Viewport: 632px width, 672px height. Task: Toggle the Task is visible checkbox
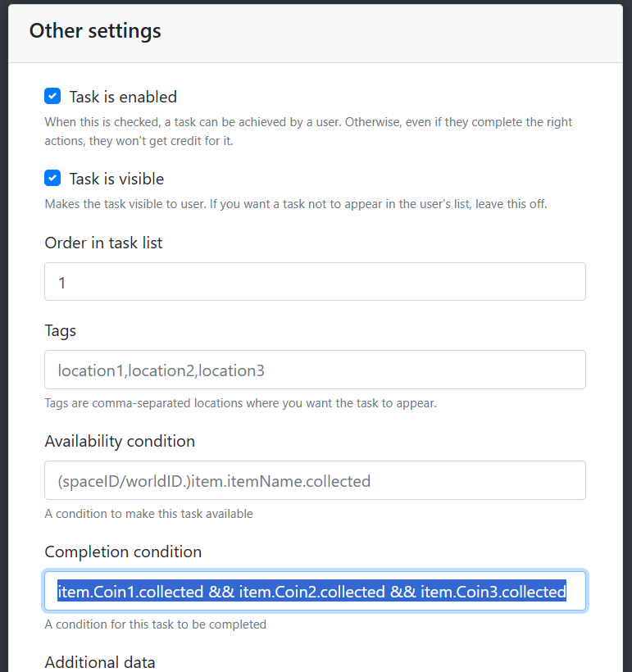pyautogui.click(x=52, y=178)
